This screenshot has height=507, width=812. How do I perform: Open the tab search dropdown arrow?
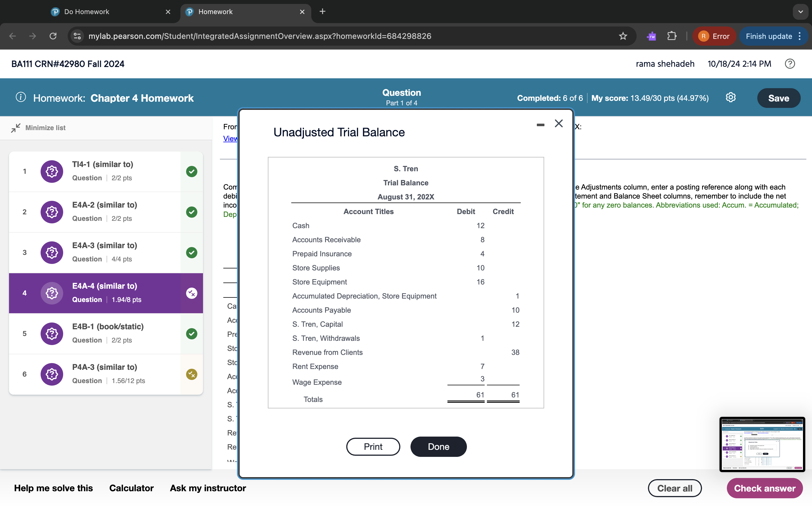(801, 12)
